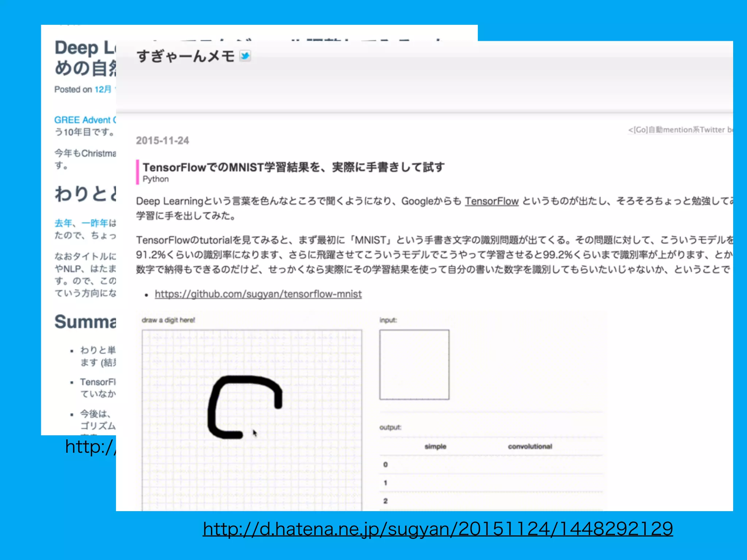Viewport: 747px width, 560px height.
Task: Click the simple column header in output
Action: pos(436,447)
